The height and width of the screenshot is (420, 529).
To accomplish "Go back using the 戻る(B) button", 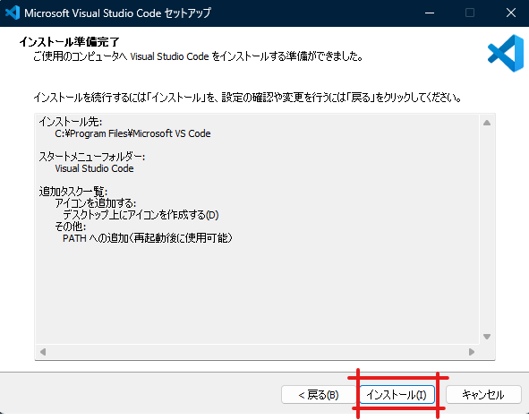I will 318,394.
